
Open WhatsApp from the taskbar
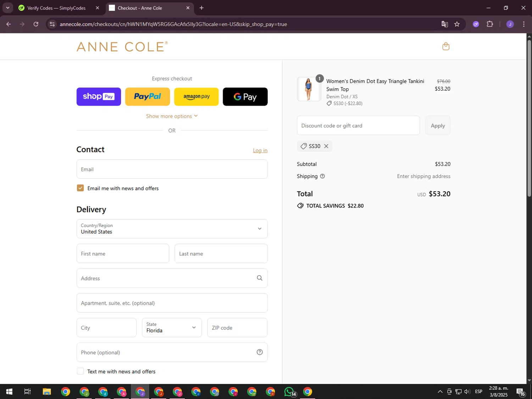289,392
